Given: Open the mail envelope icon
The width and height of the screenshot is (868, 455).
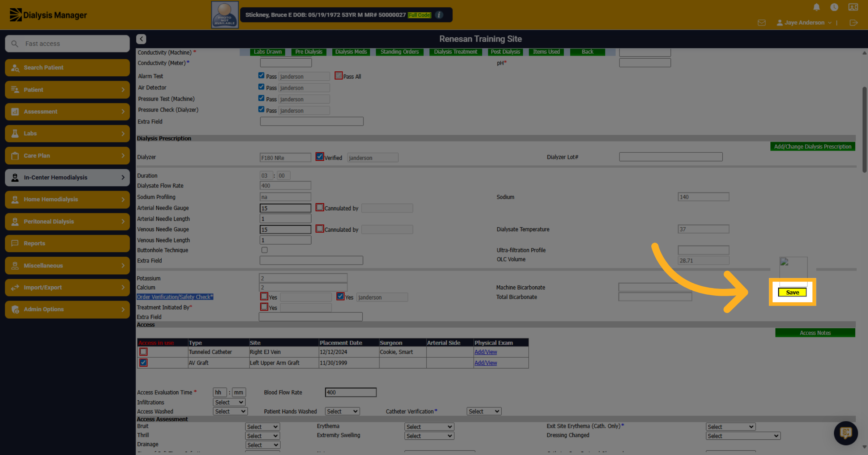Looking at the screenshot, I should pos(761,22).
